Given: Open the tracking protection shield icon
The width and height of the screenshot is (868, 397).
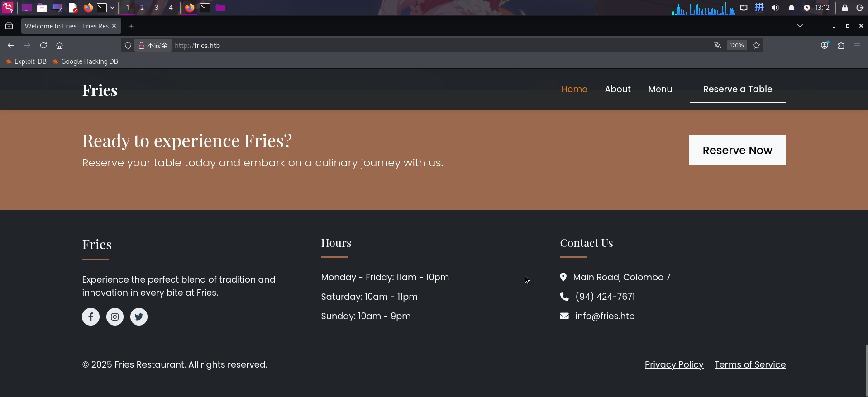Looking at the screenshot, I should (128, 45).
